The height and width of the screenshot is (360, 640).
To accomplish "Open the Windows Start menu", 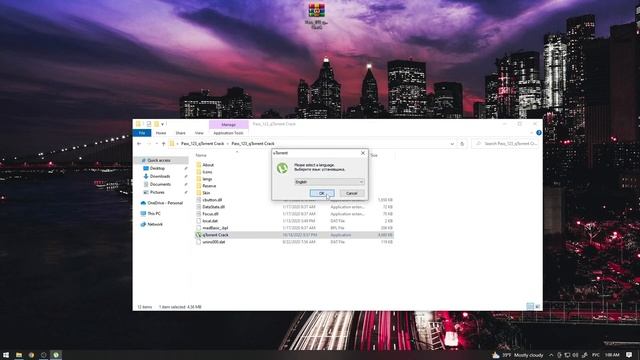I will [6, 355].
